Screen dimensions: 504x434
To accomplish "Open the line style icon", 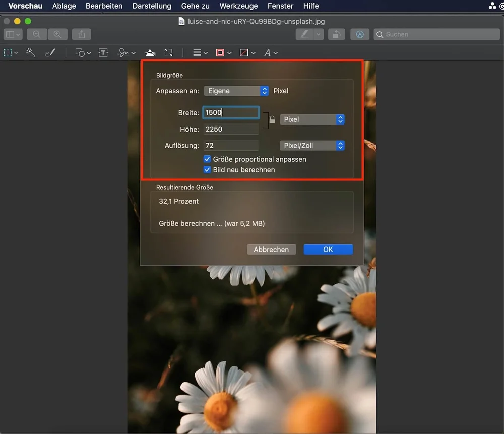I will pos(197,53).
